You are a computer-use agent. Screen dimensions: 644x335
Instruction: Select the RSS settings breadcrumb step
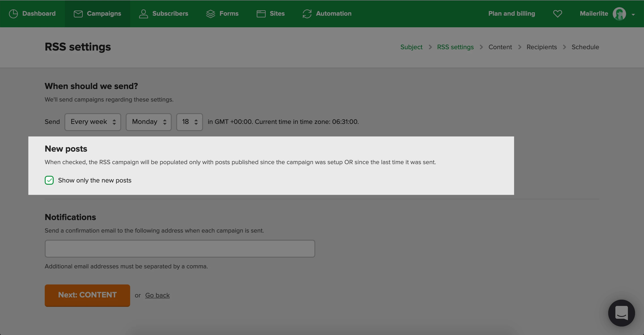click(x=455, y=47)
